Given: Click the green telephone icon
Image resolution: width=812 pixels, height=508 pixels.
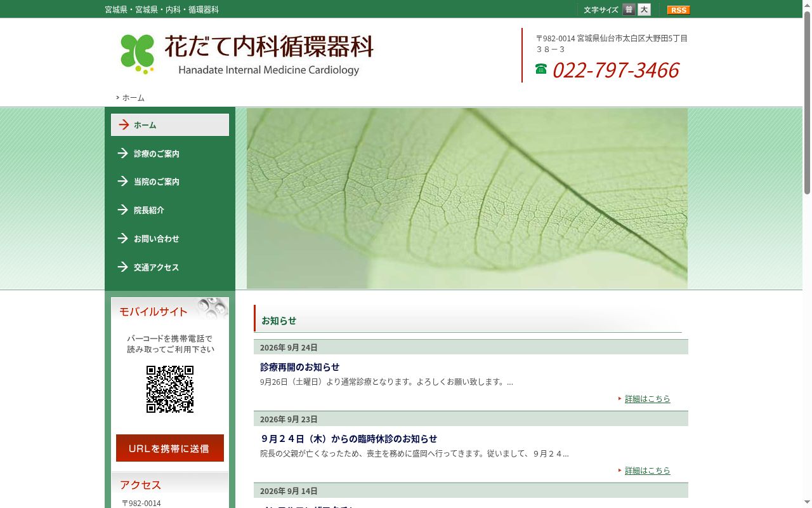Looking at the screenshot, I should [x=540, y=69].
